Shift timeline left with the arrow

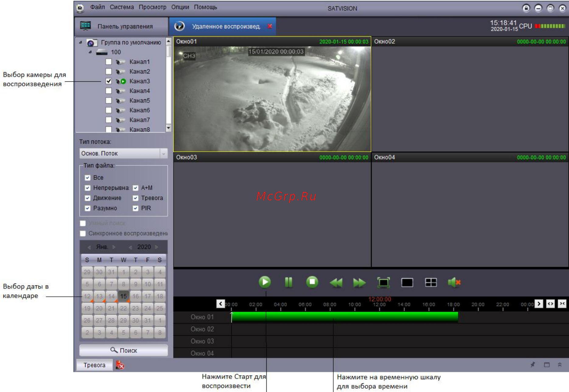click(x=220, y=304)
